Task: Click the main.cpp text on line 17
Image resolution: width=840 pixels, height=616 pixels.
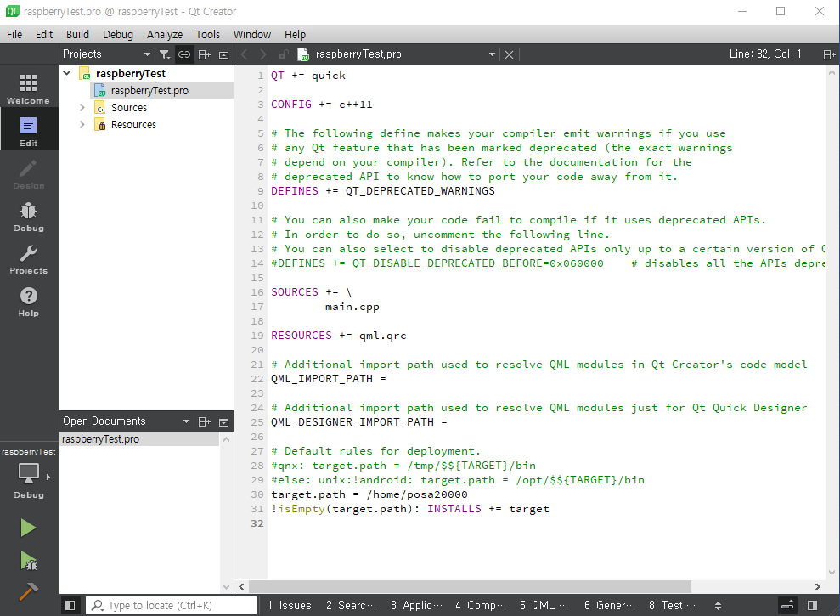Action: click(352, 307)
